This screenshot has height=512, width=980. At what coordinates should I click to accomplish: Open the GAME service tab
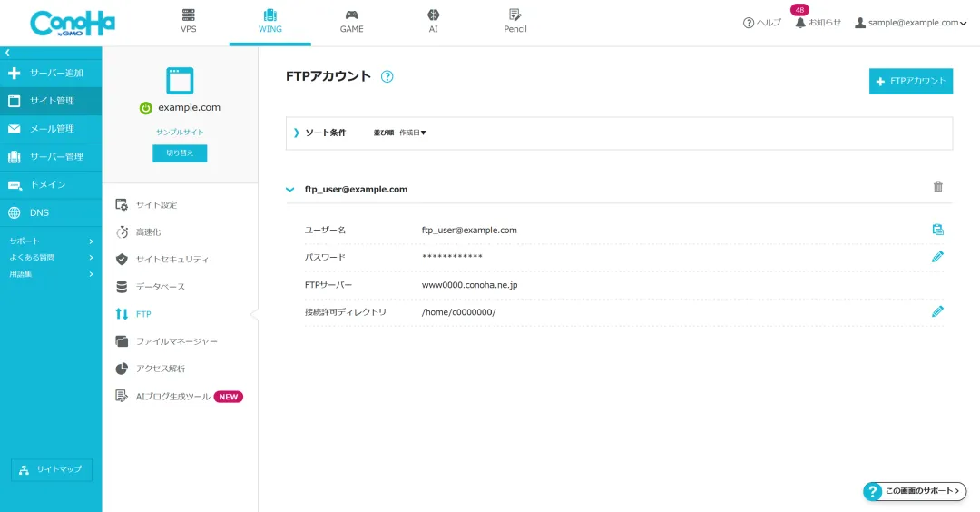[351, 21]
